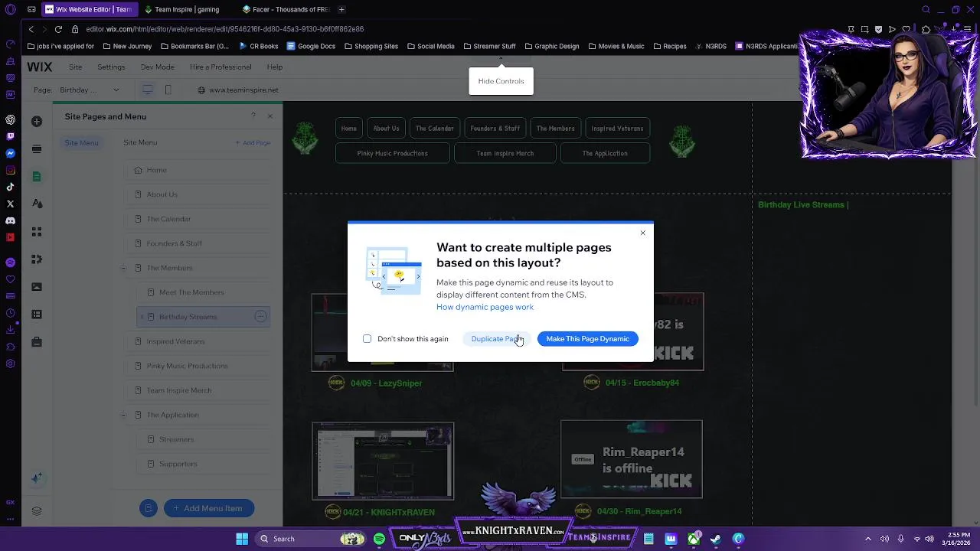Open Hire a Professional menu
Image resolution: width=980 pixels, height=551 pixels.
click(220, 67)
